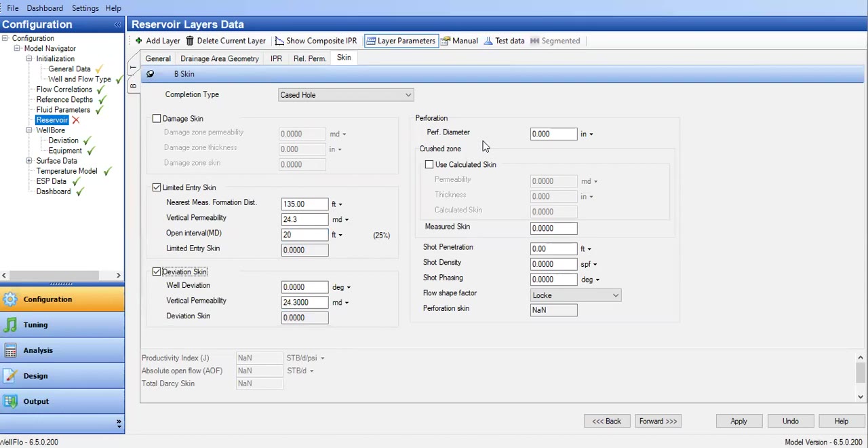Click the Add Layer icon
Viewport: 868px width, 448px height.
point(139,41)
